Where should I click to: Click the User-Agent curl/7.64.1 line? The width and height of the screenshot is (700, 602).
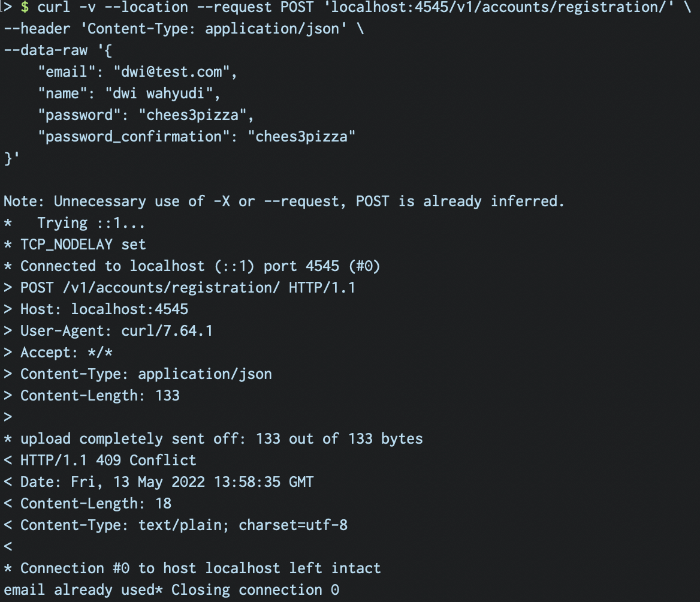click(x=116, y=332)
